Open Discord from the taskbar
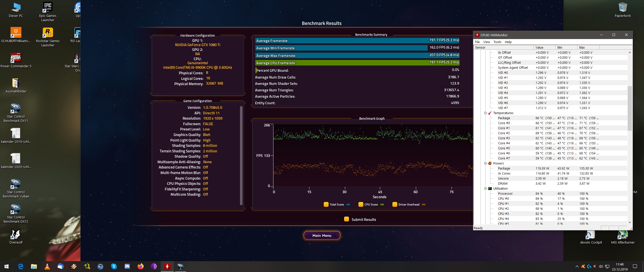The height and width of the screenshot is (272, 644). [127, 266]
